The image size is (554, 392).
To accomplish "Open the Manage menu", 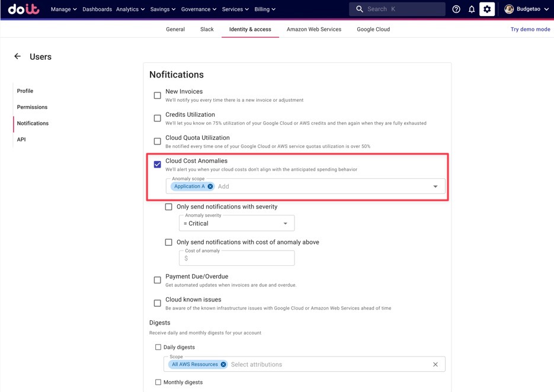I will point(63,9).
